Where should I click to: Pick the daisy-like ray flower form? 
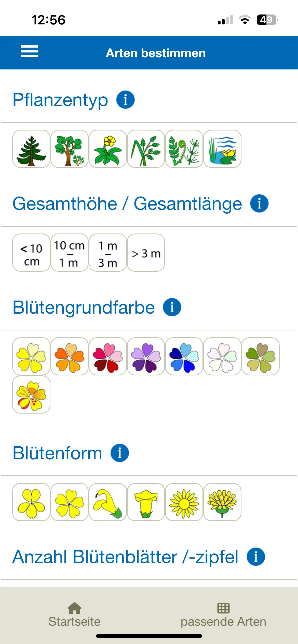(184, 502)
